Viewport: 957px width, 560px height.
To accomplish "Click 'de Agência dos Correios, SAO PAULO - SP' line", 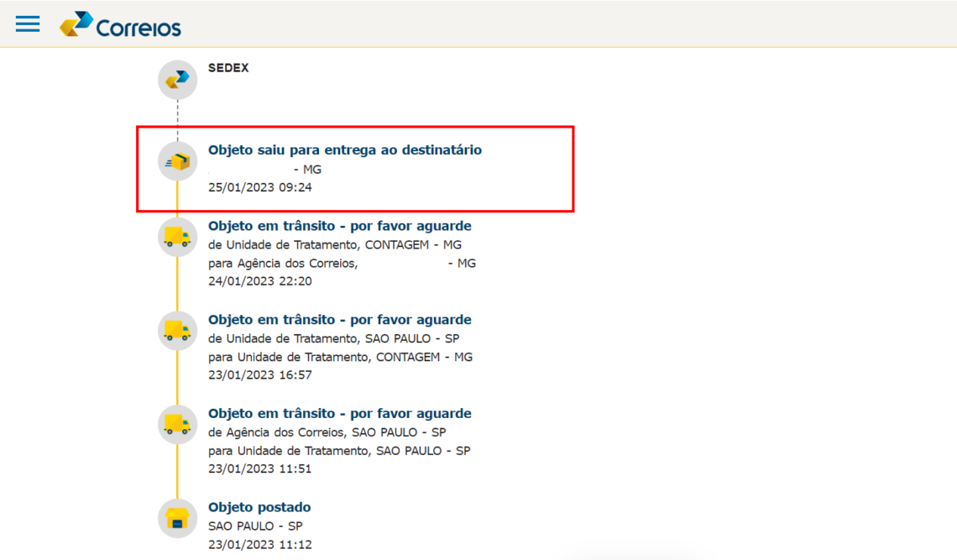I will point(327,432).
